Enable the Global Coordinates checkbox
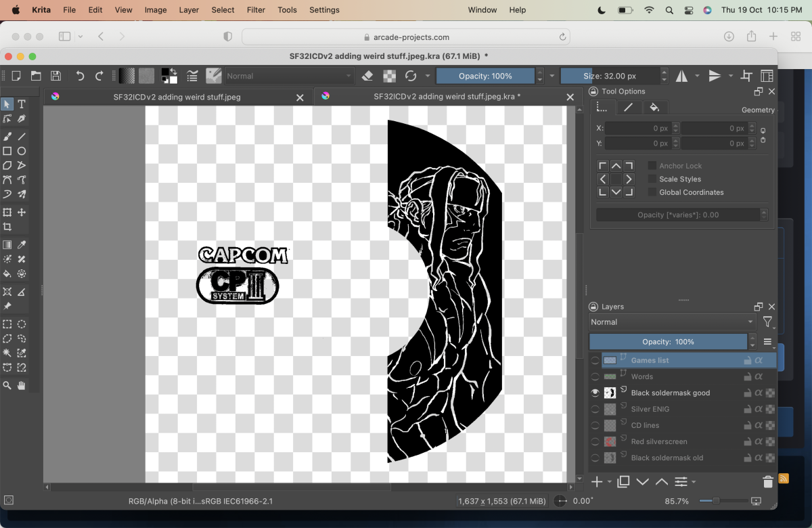The image size is (812, 528). click(652, 192)
